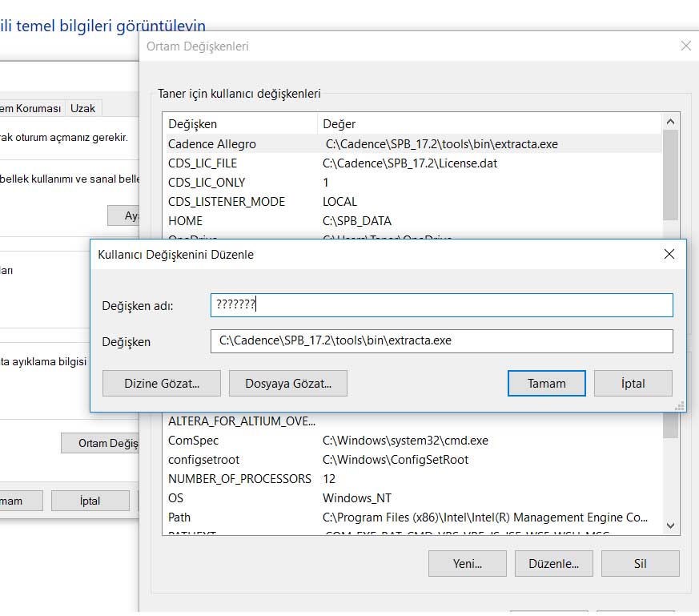
Task: Click the Dizine Gözat button
Action: 161,384
